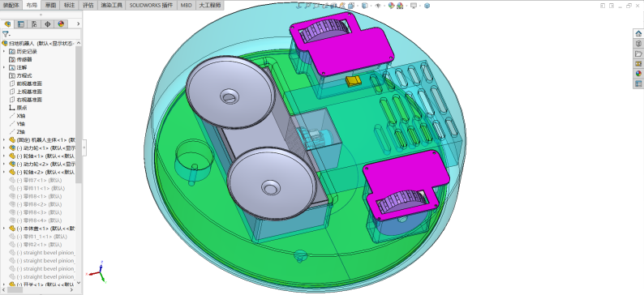Switch to 草图 ribbon tab

(50, 6)
